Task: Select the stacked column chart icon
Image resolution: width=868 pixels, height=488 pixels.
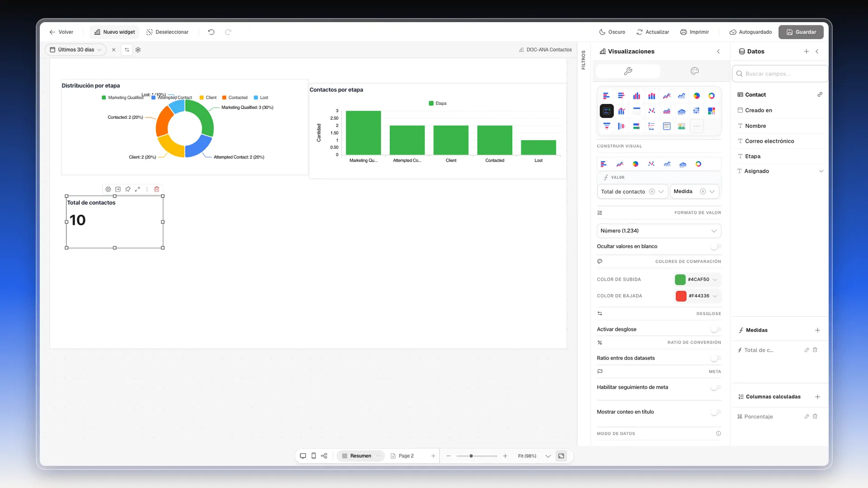Action: 651,96
